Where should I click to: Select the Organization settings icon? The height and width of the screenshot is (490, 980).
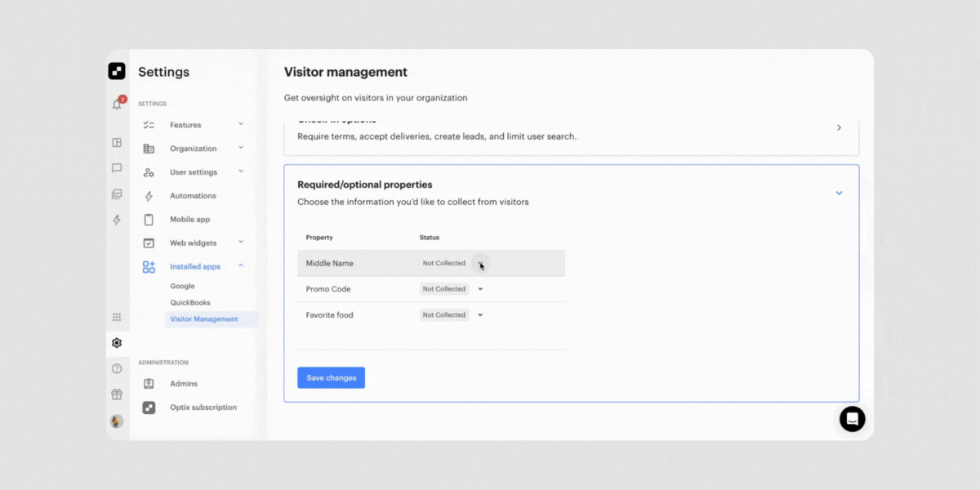149,148
